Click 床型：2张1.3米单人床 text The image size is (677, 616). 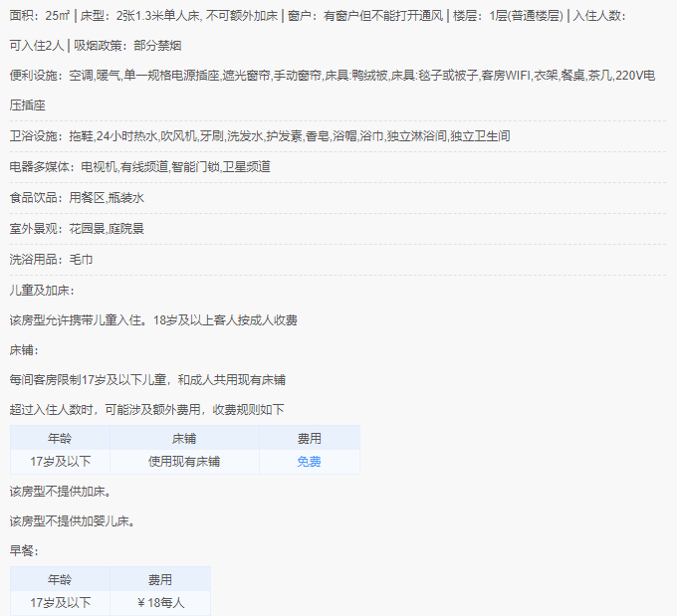click(140, 16)
